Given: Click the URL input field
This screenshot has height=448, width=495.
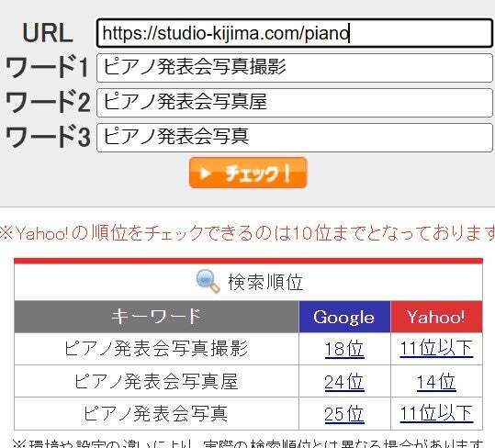Looking at the screenshot, I should click(295, 33).
